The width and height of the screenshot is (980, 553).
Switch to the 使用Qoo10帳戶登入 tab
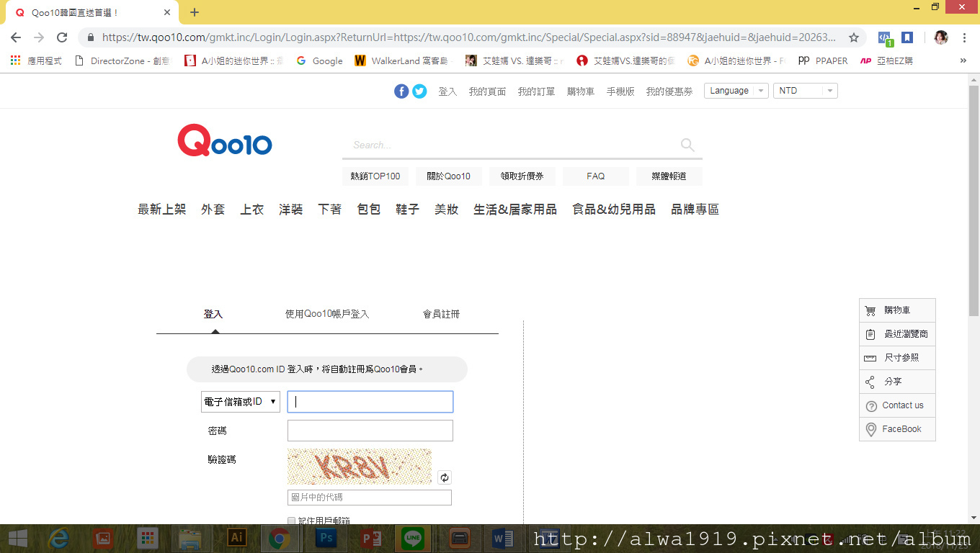click(x=327, y=314)
